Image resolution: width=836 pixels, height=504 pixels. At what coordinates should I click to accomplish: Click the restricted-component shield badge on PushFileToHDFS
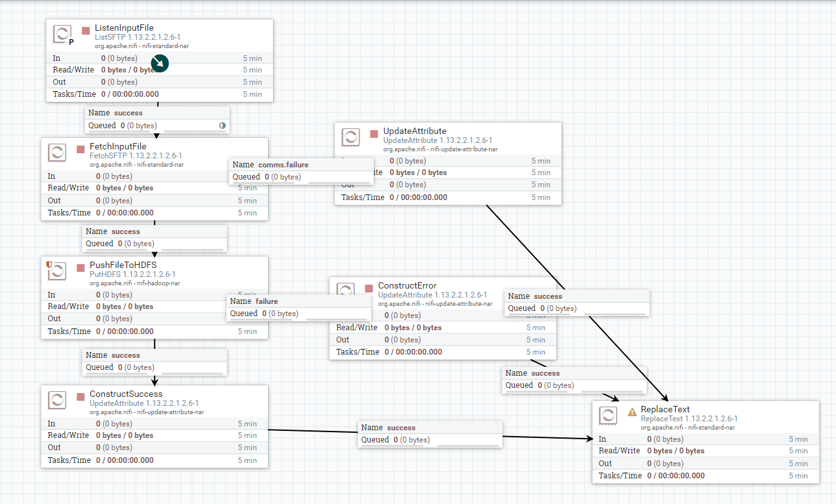tap(50, 264)
